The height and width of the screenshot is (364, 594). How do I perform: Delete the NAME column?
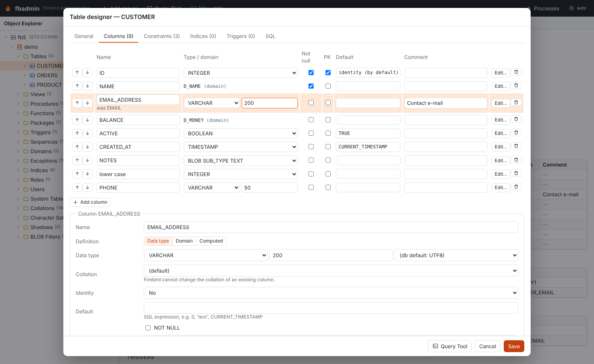516,85
